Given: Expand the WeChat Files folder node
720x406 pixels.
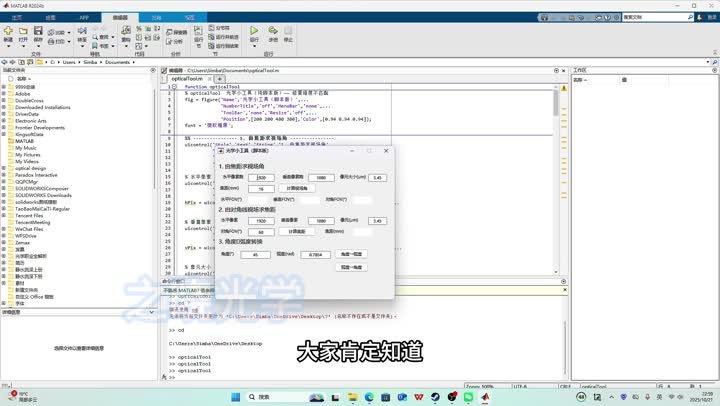Looking at the screenshot, I should point(4,229).
